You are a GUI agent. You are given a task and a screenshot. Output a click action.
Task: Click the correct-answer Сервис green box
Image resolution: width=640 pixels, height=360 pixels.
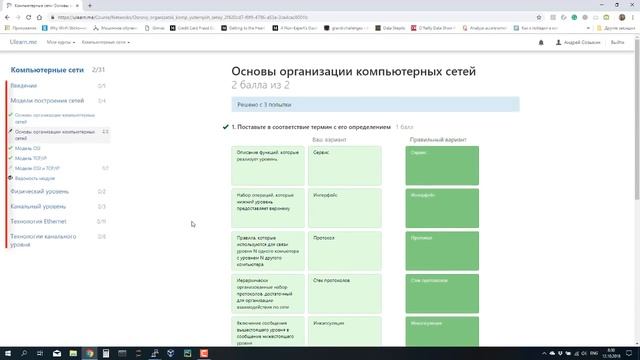(442, 166)
